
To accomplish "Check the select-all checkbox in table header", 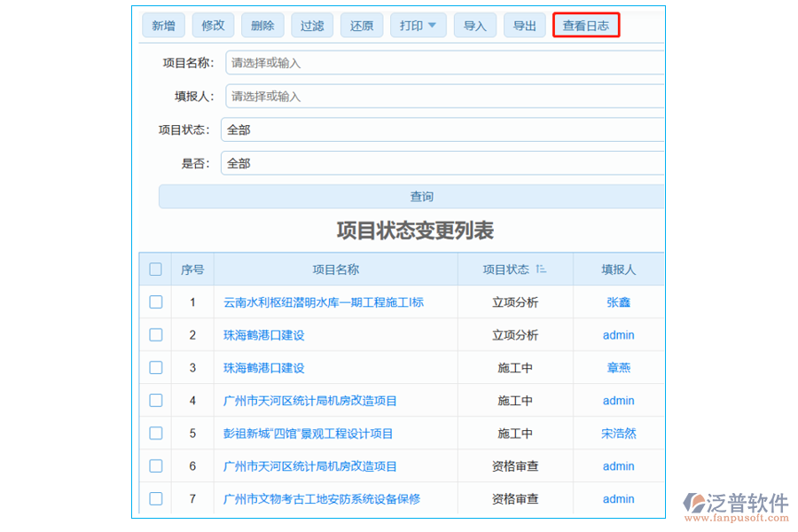I will [155, 269].
